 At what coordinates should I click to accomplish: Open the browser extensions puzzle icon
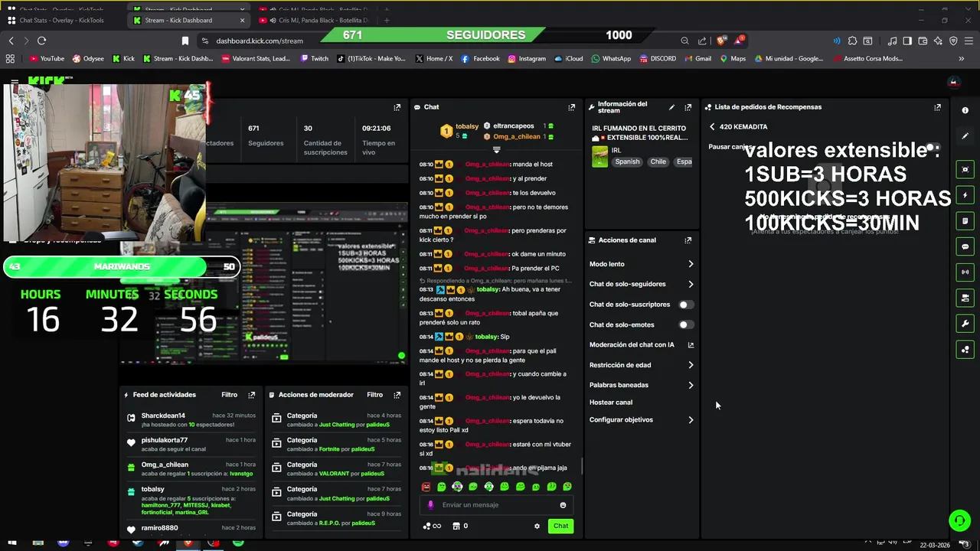pos(852,41)
